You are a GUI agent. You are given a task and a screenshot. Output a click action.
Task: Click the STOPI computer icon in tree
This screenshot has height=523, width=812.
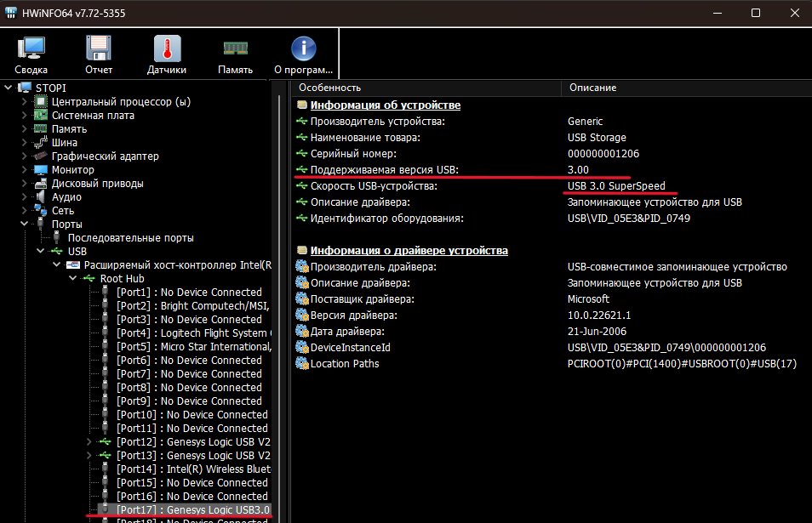pyautogui.click(x=25, y=88)
